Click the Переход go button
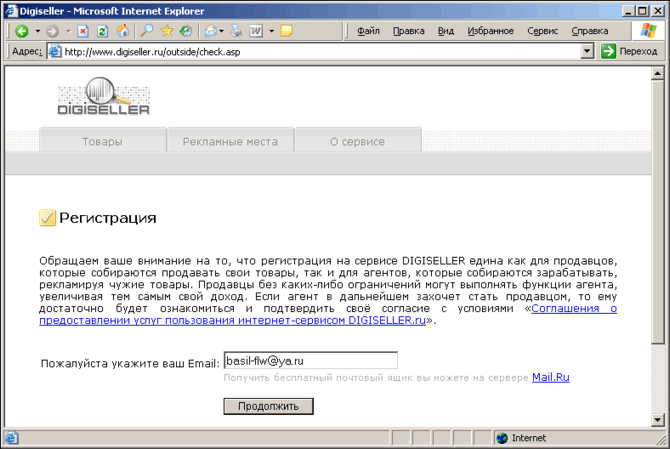Image resolution: width=670 pixels, height=449 pixels. 629,51
